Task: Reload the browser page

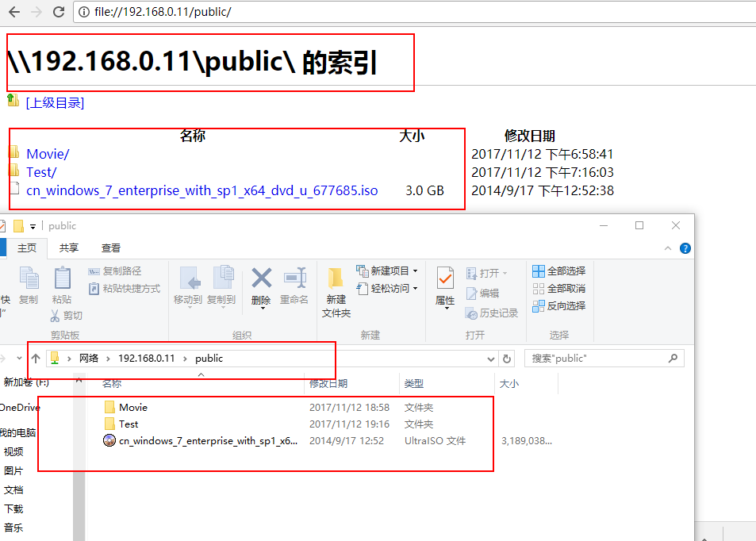Action: [59, 12]
